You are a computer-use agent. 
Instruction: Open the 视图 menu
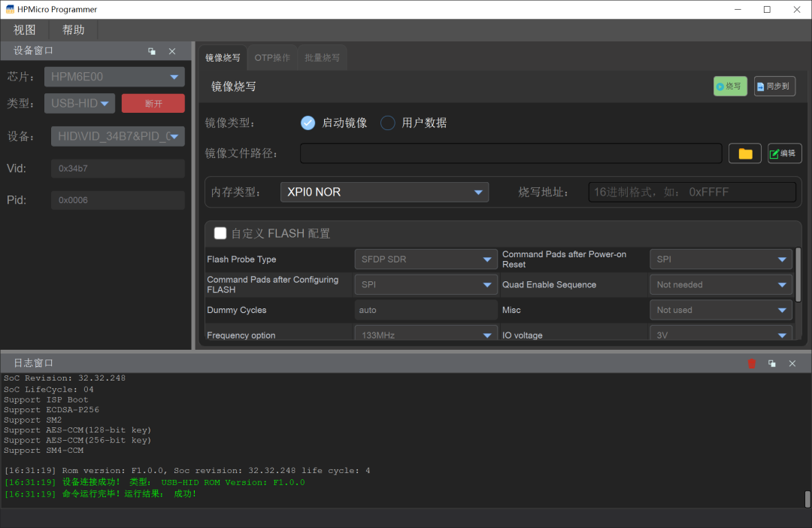click(x=25, y=30)
